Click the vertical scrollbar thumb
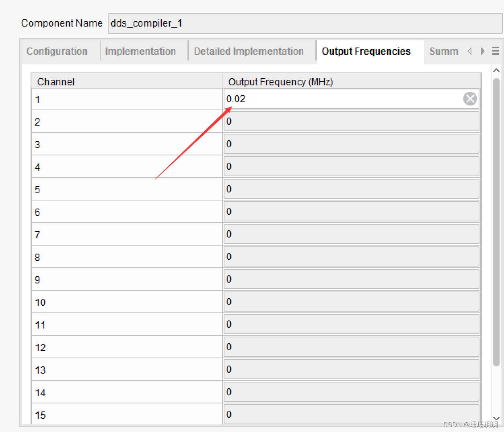This screenshot has width=504, height=432. [496, 221]
